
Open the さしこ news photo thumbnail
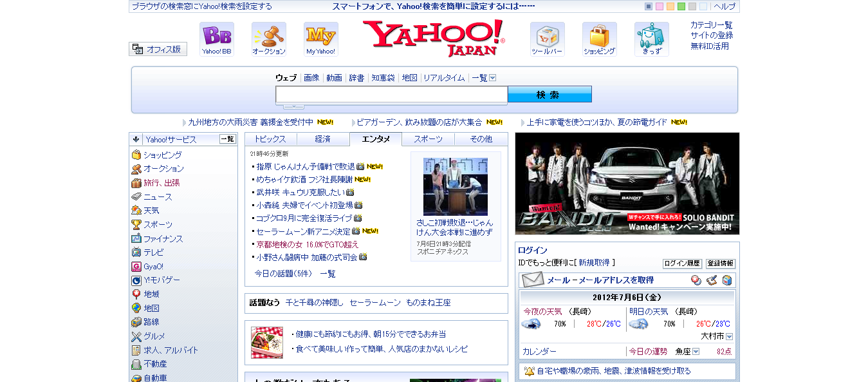point(456,187)
